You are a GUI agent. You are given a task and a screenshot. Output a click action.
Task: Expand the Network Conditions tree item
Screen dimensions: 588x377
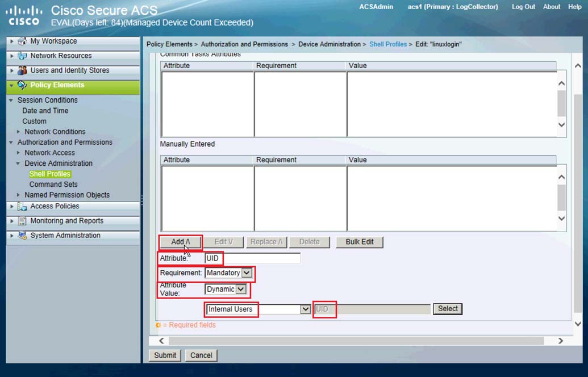pyautogui.click(x=18, y=132)
